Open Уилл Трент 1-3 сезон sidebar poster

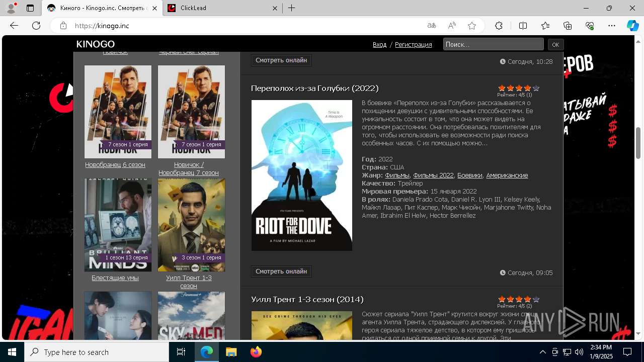(x=191, y=225)
